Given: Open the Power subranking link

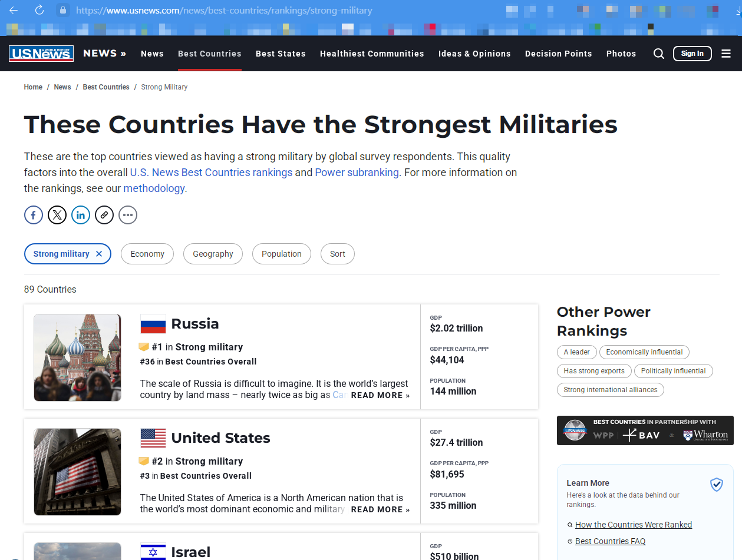Looking at the screenshot, I should [x=357, y=173].
